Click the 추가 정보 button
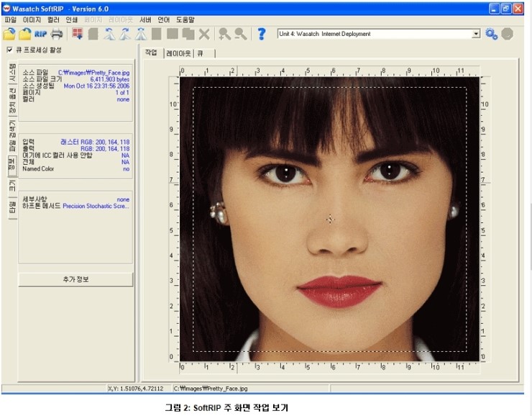Image resolution: width=532 pixels, height=416 pixels. pyautogui.click(x=75, y=279)
